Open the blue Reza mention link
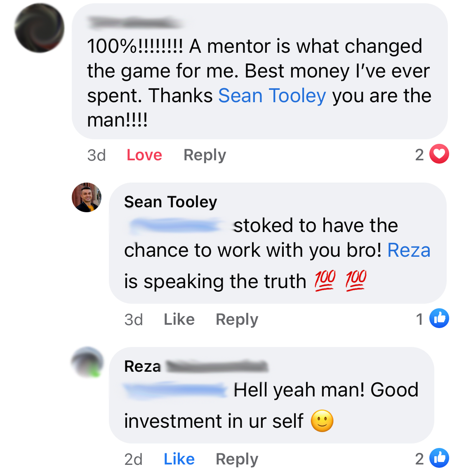464x476 pixels. [x=409, y=251]
